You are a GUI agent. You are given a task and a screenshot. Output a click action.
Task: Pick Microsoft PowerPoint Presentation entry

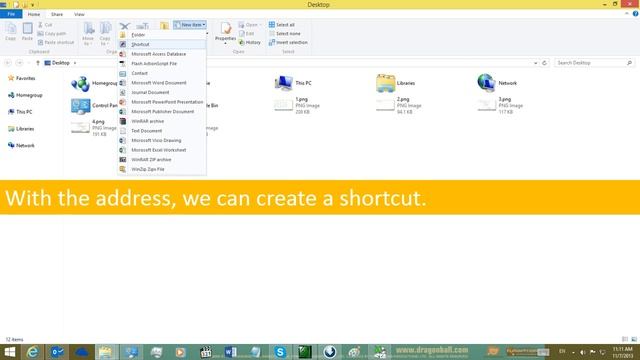tap(162, 102)
